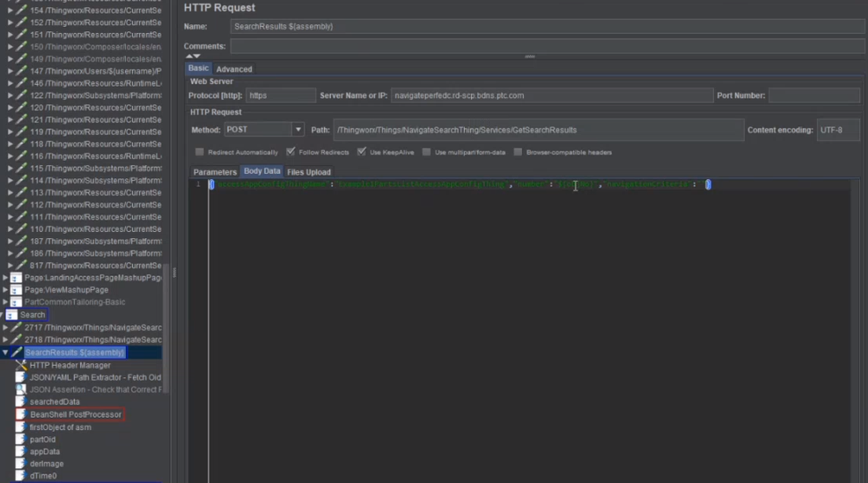The image size is (868, 483).
Task: Click the Search transaction controller icon
Action: [x=11, y=314]
